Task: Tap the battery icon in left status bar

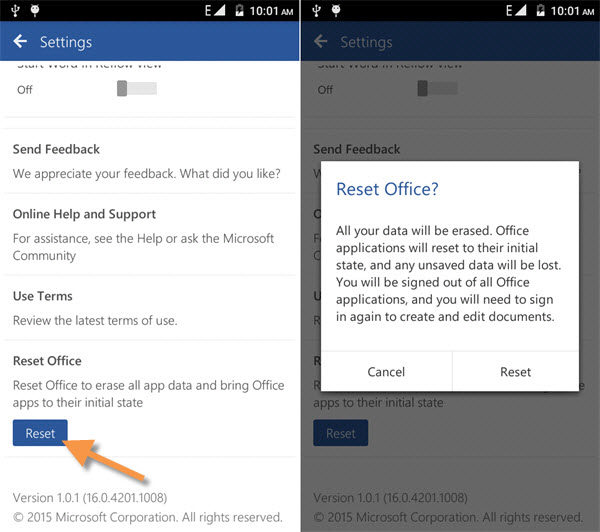Action: click(240, 10)
